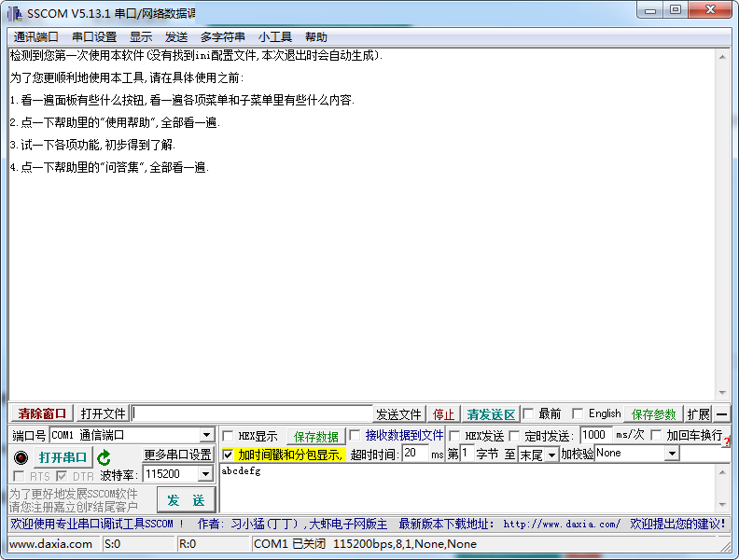Click the minus collapse panel button
The height and width of the screenshot is (560, 739).
click(x=722, y=414)
